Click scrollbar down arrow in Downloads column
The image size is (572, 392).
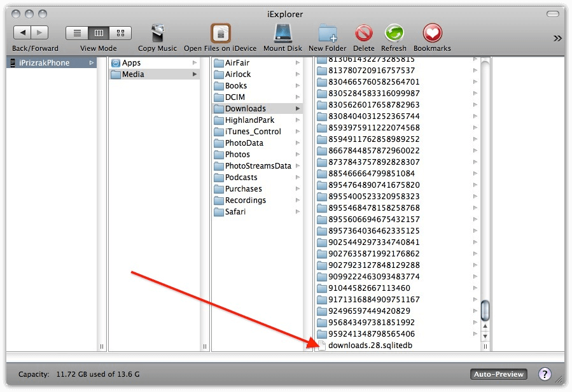point(485,336)
